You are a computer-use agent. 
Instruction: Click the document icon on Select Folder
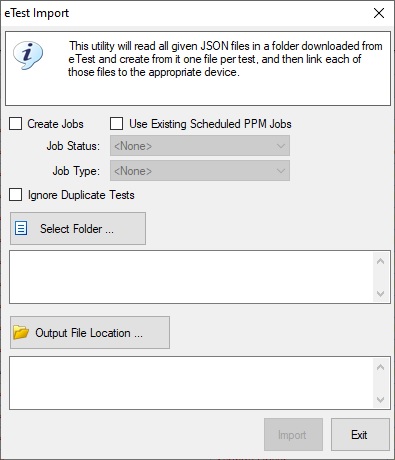(21, 229)
